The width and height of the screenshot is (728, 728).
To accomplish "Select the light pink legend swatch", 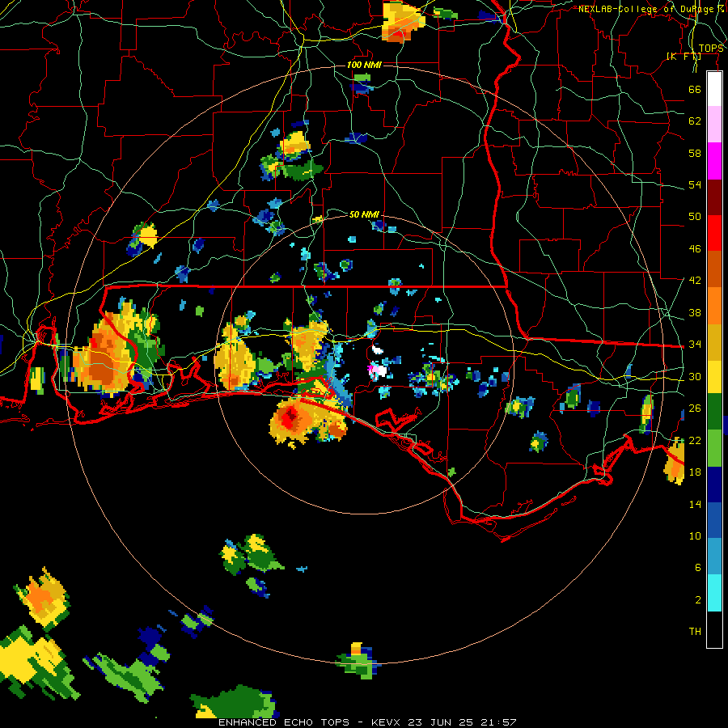I will (714, 124).
